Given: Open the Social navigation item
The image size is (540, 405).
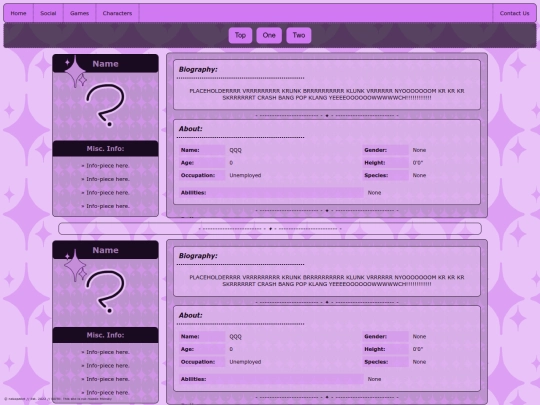Looking at the screenshot, I should [x=48, y=13].
